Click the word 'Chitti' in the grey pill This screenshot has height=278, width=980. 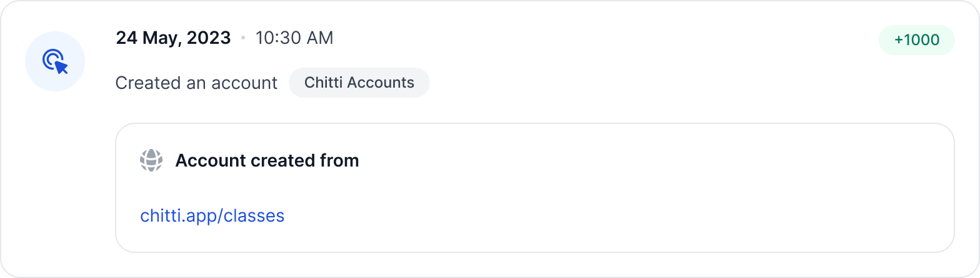click(x=323, y=83)
